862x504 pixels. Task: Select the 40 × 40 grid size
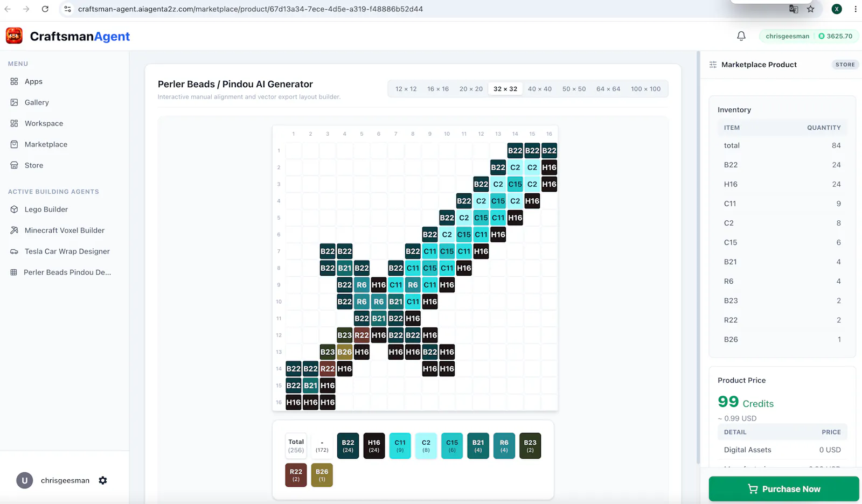pos(540,89)
